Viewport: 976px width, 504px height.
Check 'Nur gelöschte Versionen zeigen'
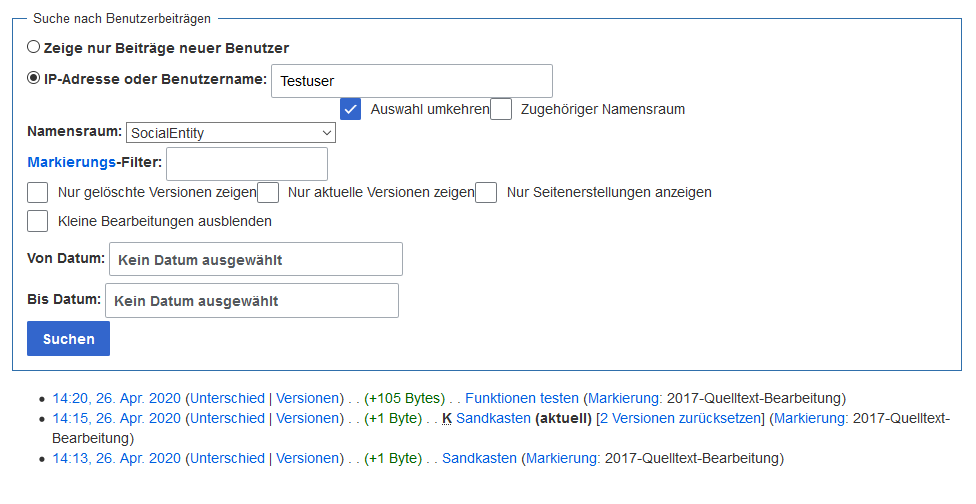pos(38,192)
